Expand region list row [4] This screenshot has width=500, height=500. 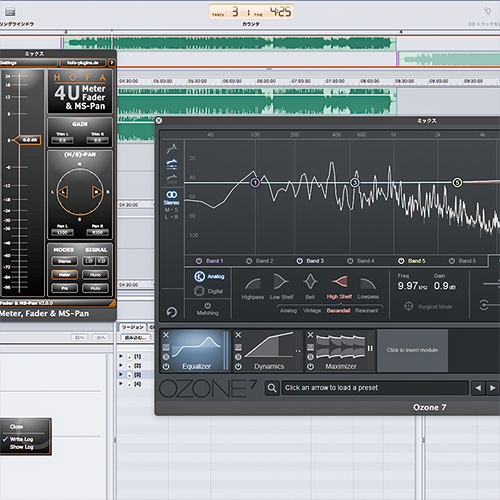(121, 384)
